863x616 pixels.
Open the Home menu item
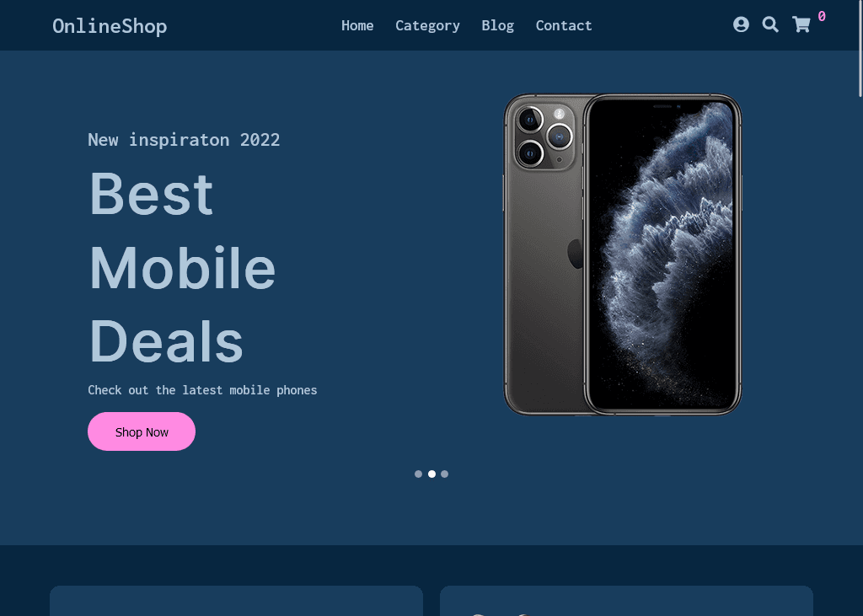[357, 26]
